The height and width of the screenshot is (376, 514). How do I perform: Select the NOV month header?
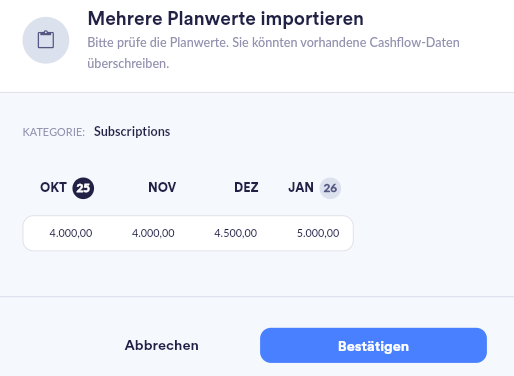pyautogui.click(x=162, y=187)
